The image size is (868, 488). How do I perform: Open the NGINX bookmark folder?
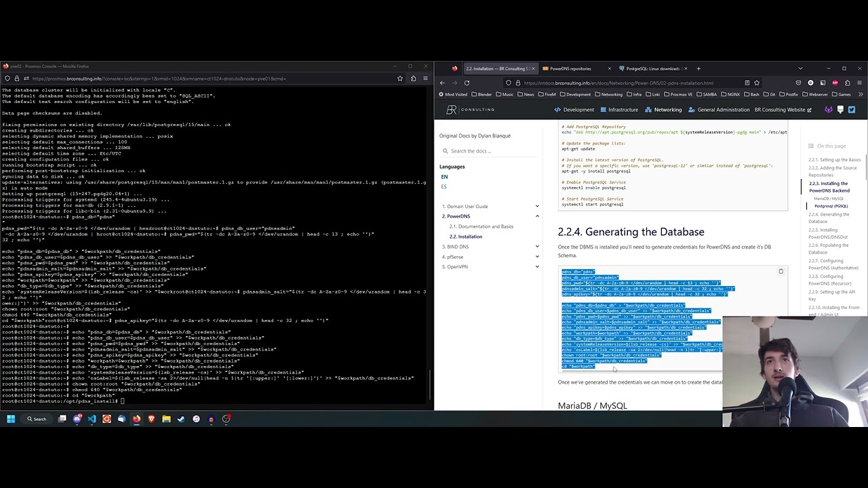730,94
